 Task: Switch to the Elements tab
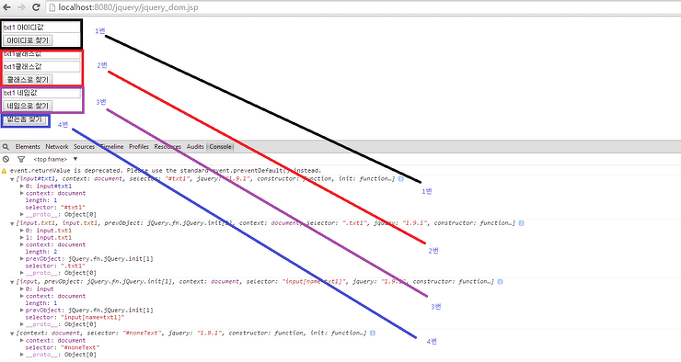[27, 147]
